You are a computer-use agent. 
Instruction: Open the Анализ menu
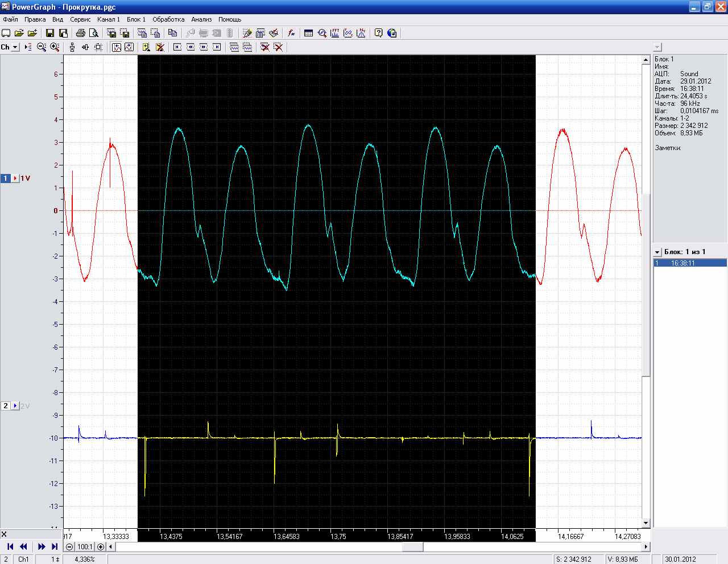click(x=201, y=19)
